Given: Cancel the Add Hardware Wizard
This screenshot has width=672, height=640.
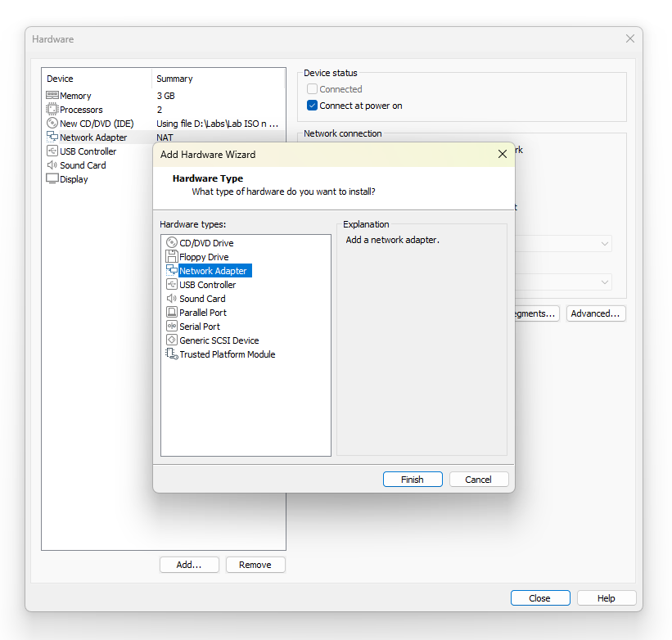Looking at the screenshot, I should click(479, 480).
